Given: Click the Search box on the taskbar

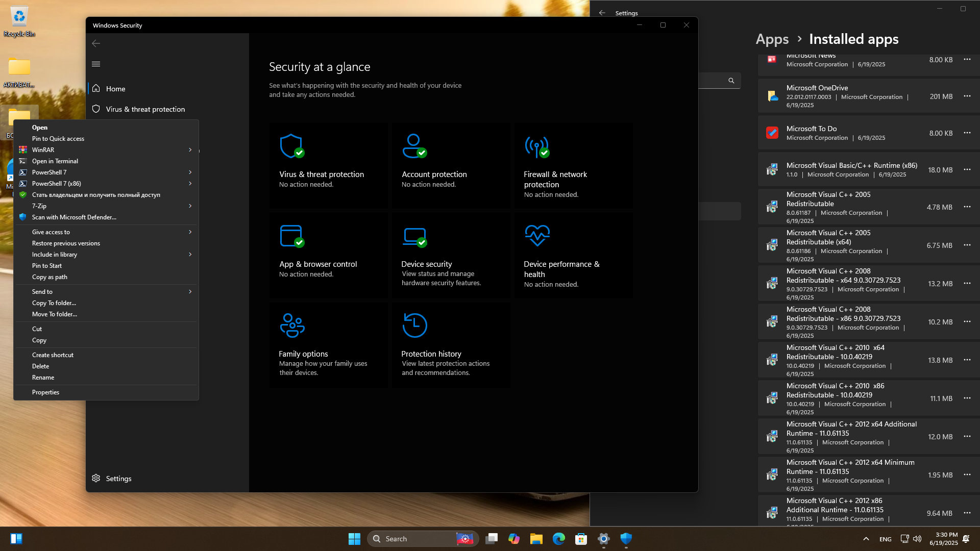Looking at the screenshot, I should pos(423,539).
